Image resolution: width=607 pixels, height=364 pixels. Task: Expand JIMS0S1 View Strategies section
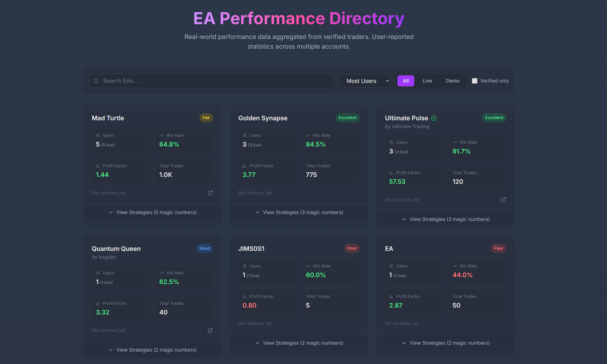pos(299,343)
